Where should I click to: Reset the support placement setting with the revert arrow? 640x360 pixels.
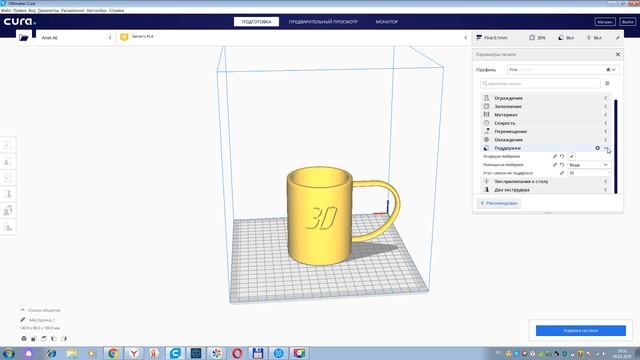pos(562,165)
